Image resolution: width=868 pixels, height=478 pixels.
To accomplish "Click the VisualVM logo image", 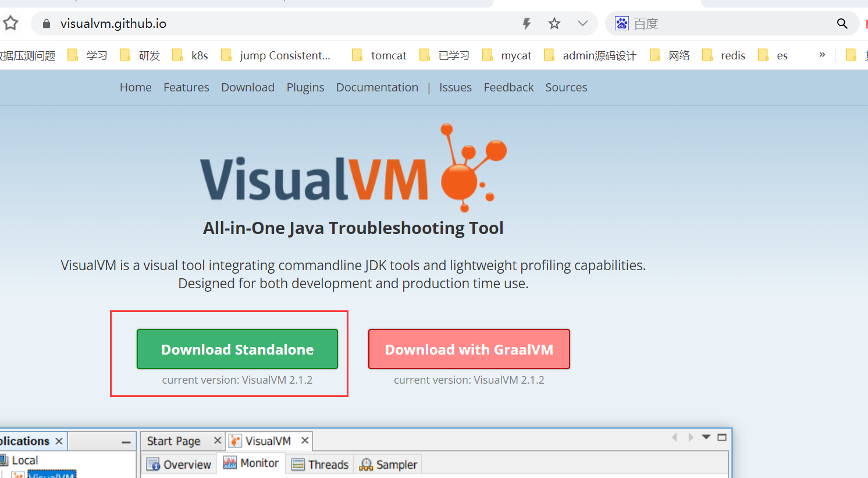I will point(353,168).
